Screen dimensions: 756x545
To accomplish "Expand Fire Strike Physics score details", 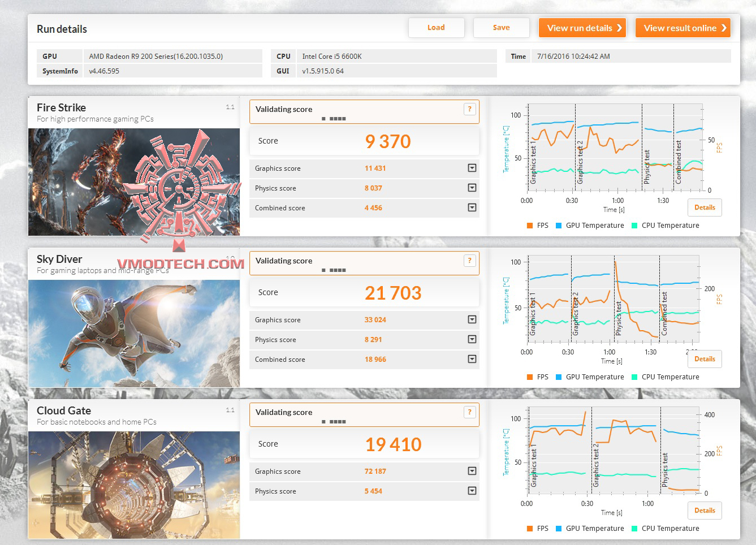I will [472, 188].
